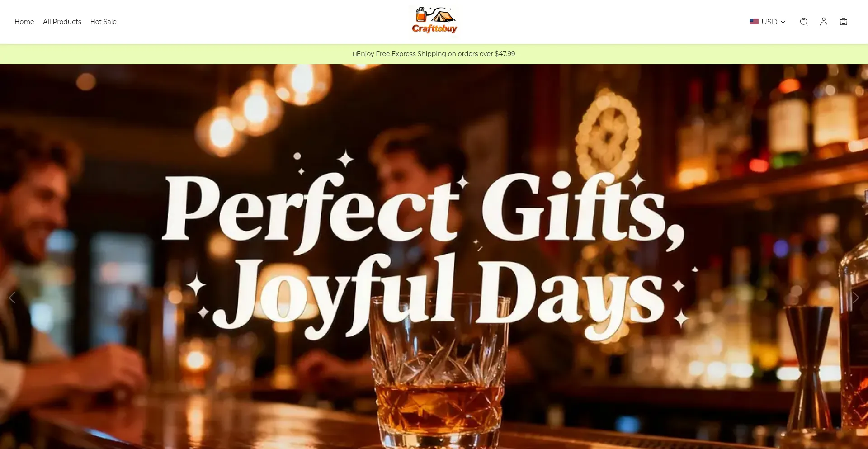Go to the Hot Sale page
Screen dimensions: 868x449
click(x=103, y=22)
